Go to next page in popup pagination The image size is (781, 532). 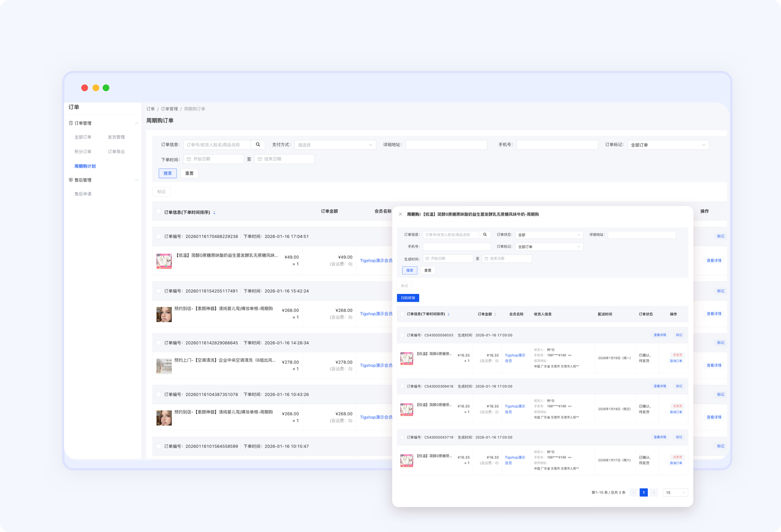point(654,492)
